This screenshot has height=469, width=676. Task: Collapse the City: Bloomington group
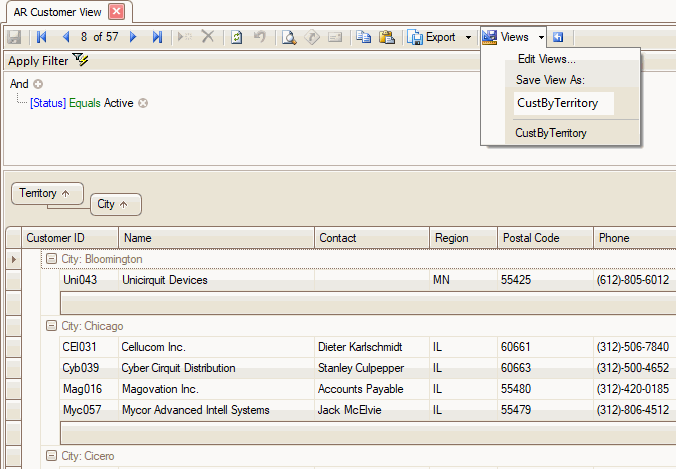[x=51, y=259]
